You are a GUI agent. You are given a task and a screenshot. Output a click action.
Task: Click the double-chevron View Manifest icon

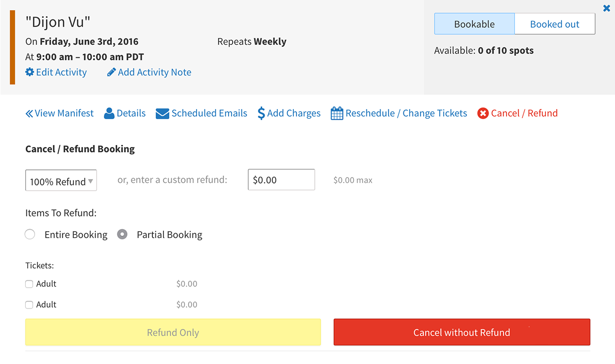coord(29,113)
